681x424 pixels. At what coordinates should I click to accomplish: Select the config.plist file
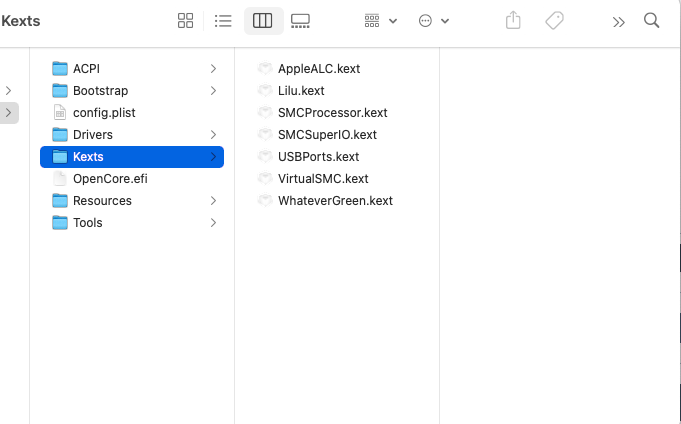[x=104, y=113]
